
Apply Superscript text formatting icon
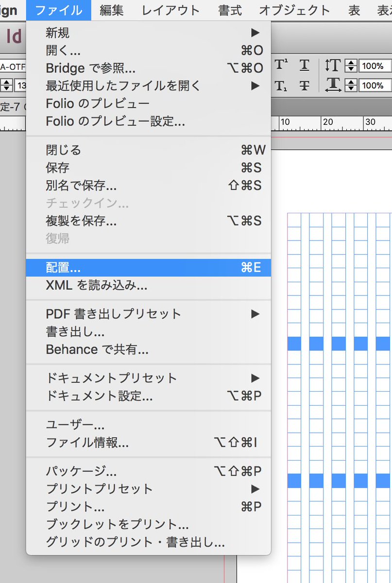281,65
